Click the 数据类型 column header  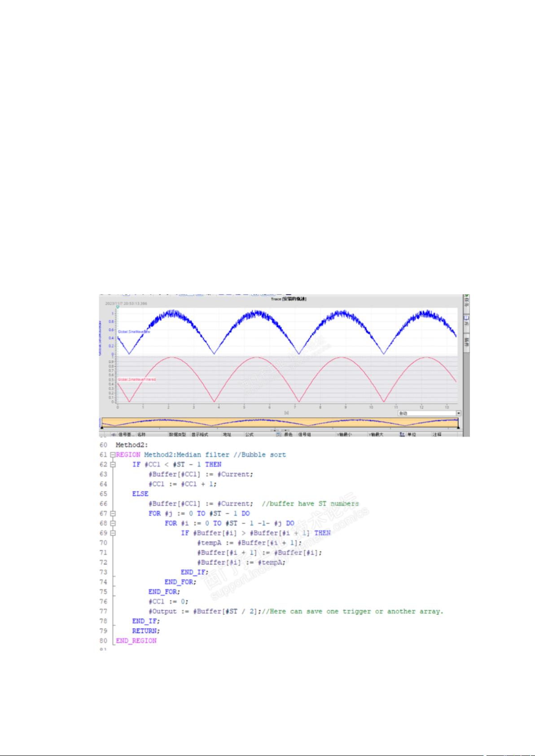tap(177, 434)
